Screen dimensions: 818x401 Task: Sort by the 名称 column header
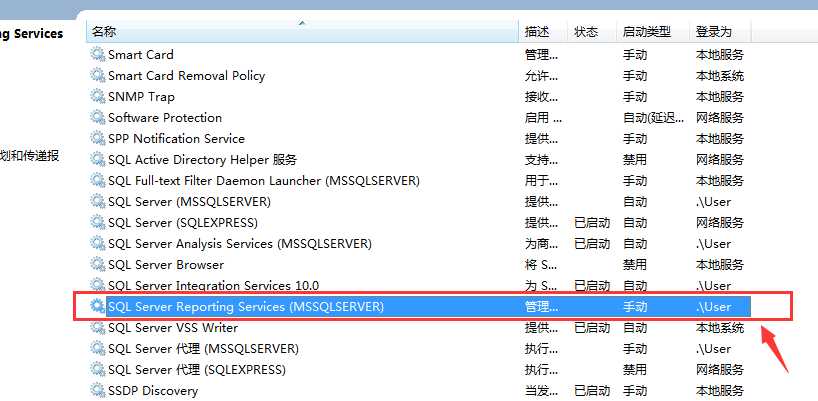point(303,31)
